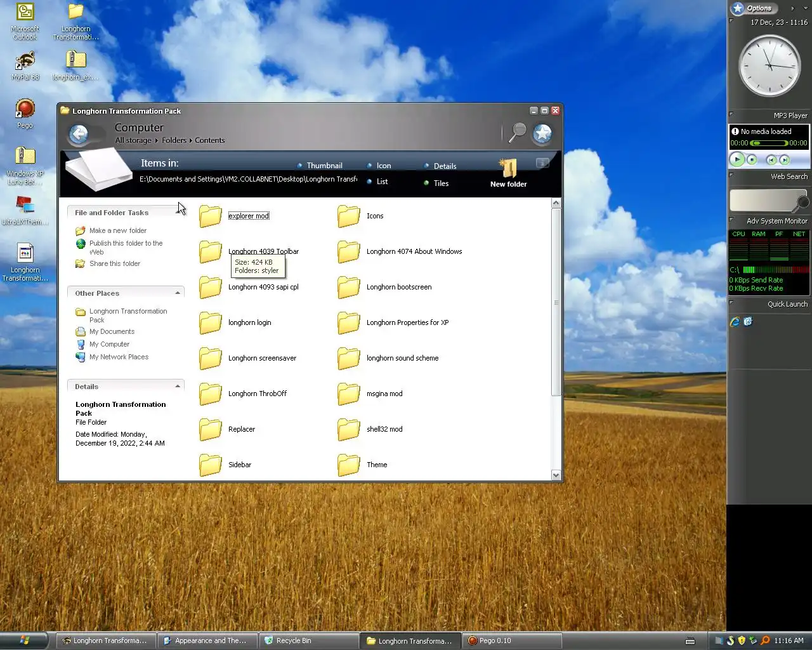812x650 pixels.
Task: Open the Favorites star button in the explorer header
Action: click(x=542, y=133)
